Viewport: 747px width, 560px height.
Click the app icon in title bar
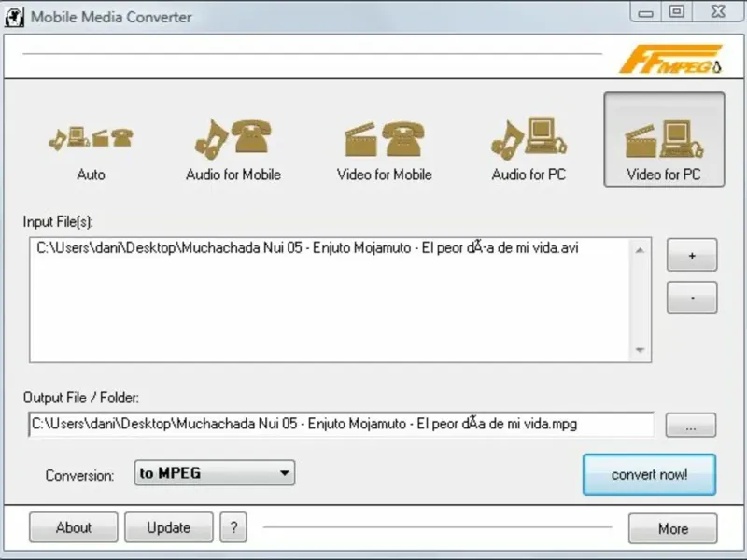(14, 17)
